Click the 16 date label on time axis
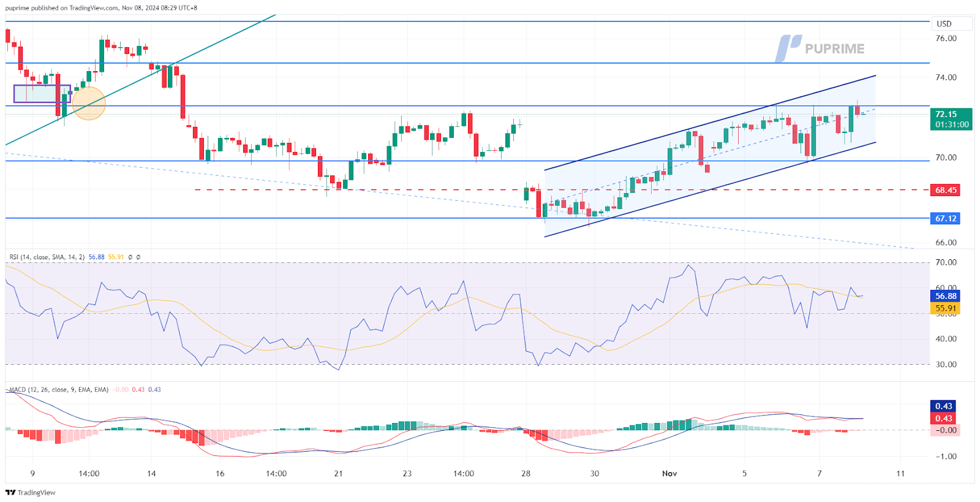 pyautogui.click(x=220, y=474)
